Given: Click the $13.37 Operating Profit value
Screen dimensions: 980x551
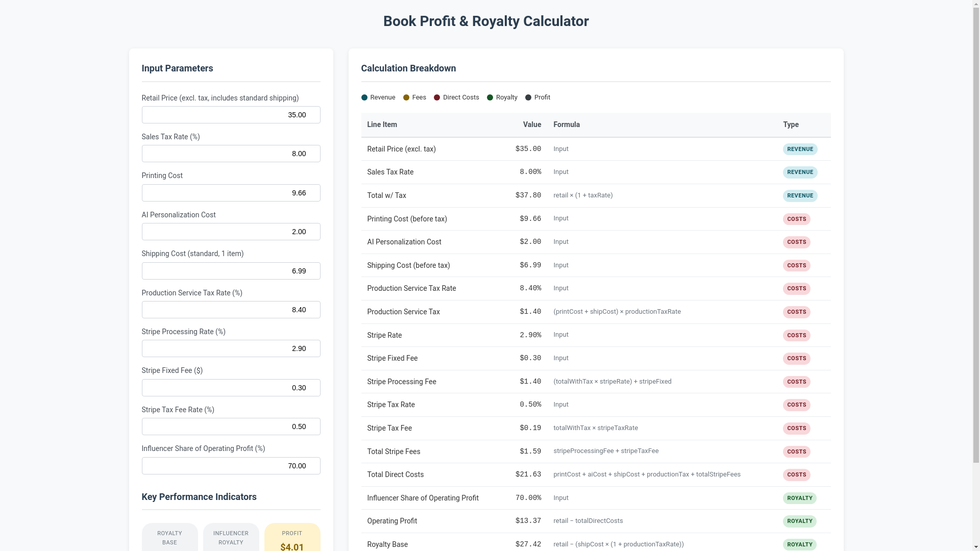Looking at the screenshot, I should point(528,521).
